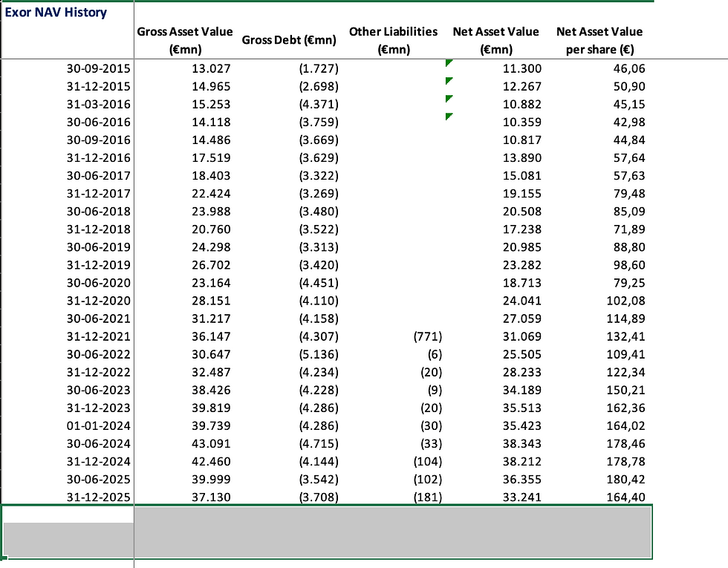Click NAV per share value 57,64

(629, 157)
